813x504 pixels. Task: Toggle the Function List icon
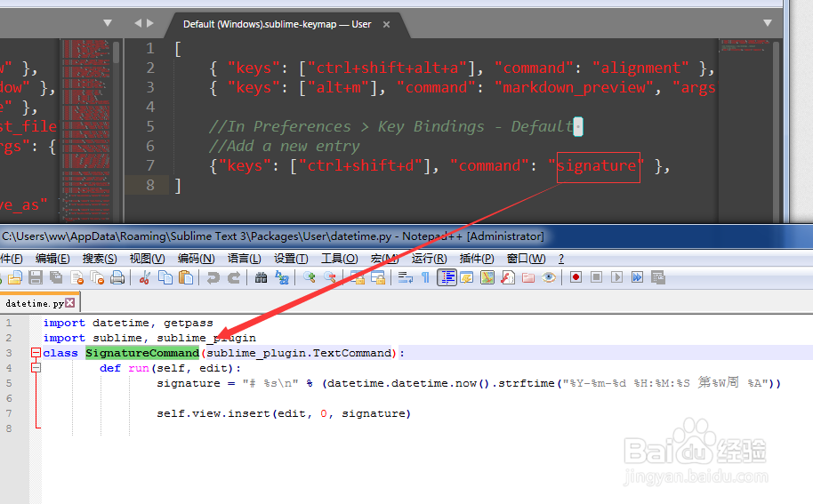[x=508, y=277]
